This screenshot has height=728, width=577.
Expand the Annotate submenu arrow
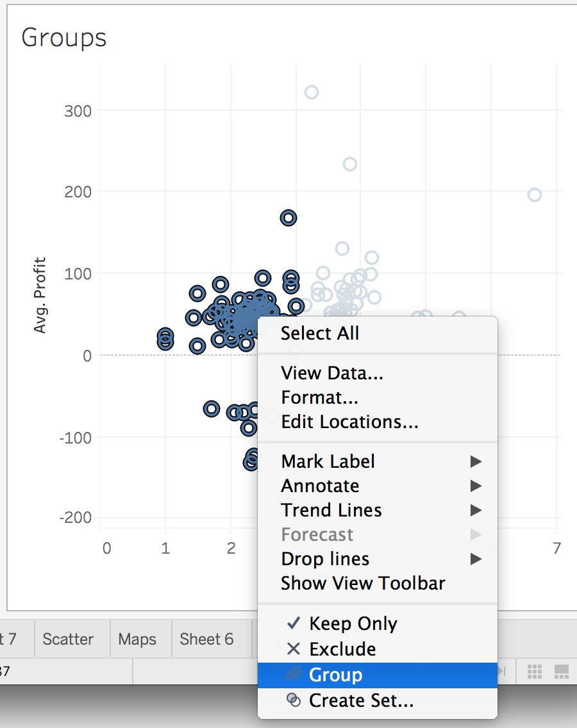pyautogui.click(x=476, y=486)
